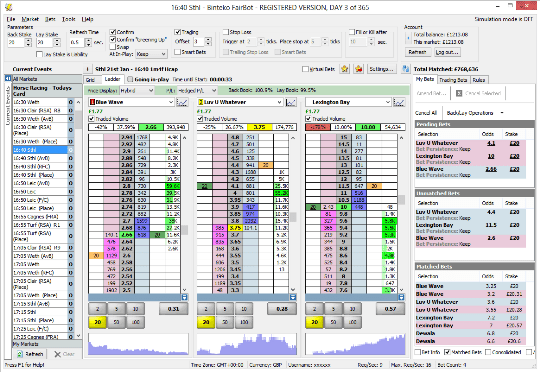Switch to the Trading Bets tab

click(453, 80)
